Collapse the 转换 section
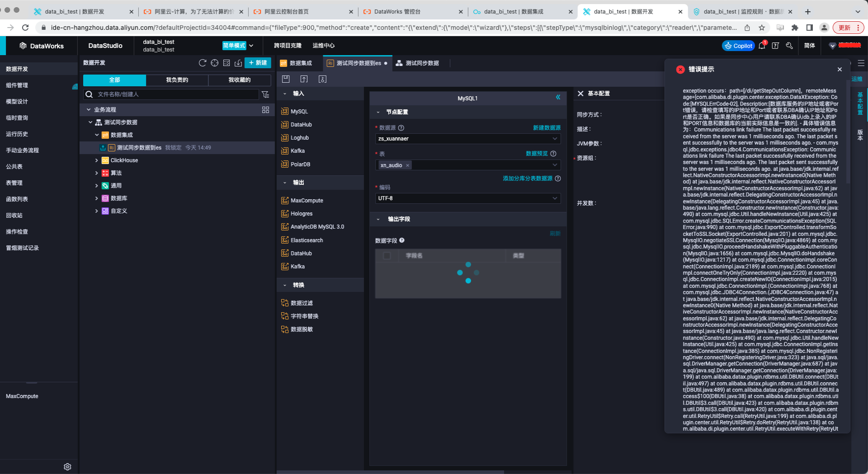Viewport: 868px width, 474px height. coord(285,285)
